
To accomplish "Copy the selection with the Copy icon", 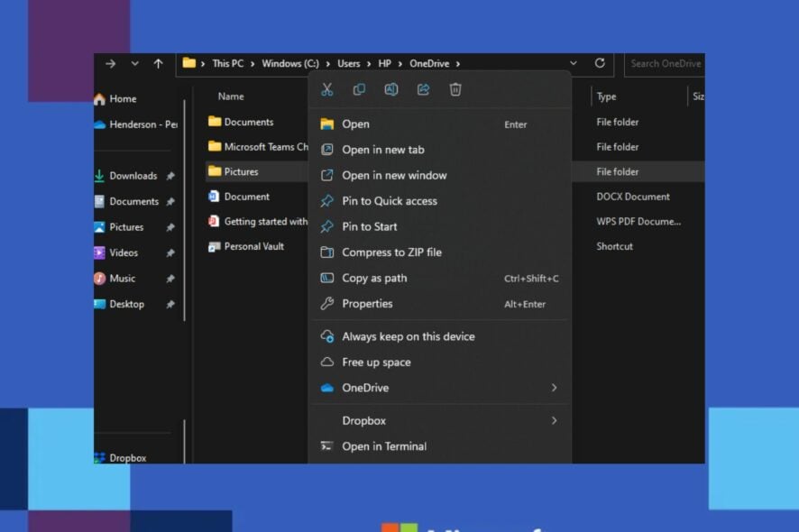I will tap(361, 89).
